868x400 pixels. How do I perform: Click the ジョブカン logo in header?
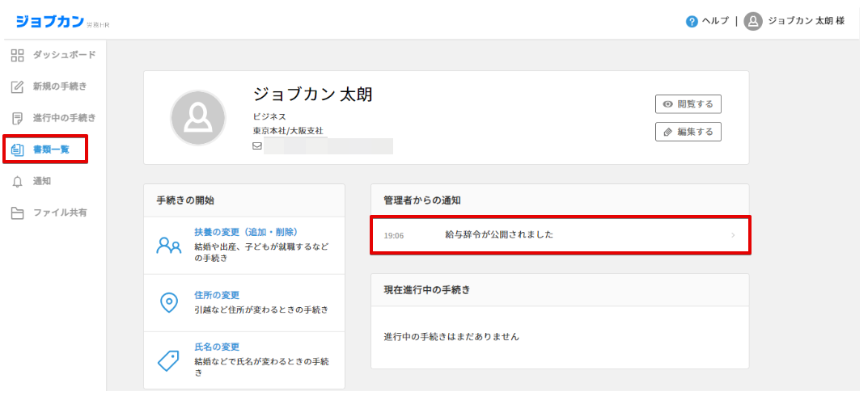[x=49, y=21]
